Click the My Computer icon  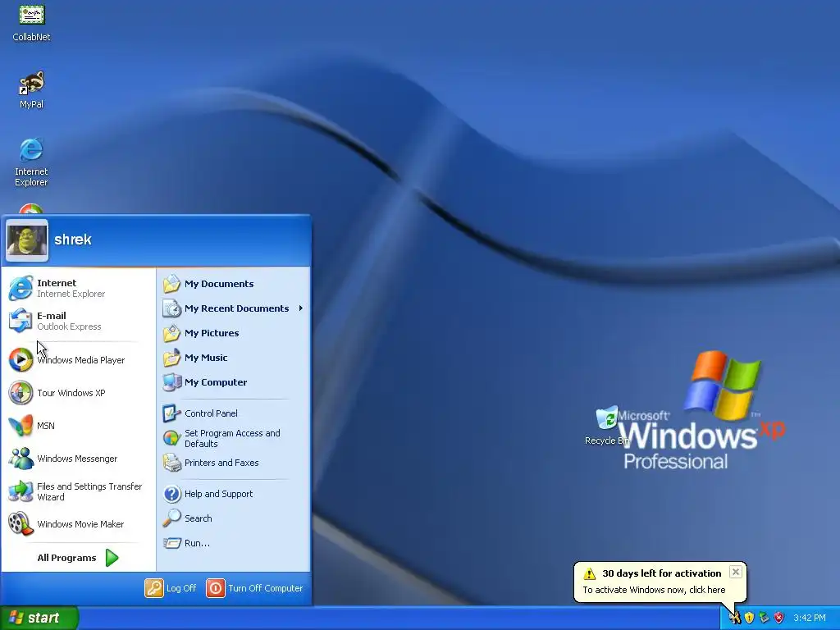tap(172, 382)
